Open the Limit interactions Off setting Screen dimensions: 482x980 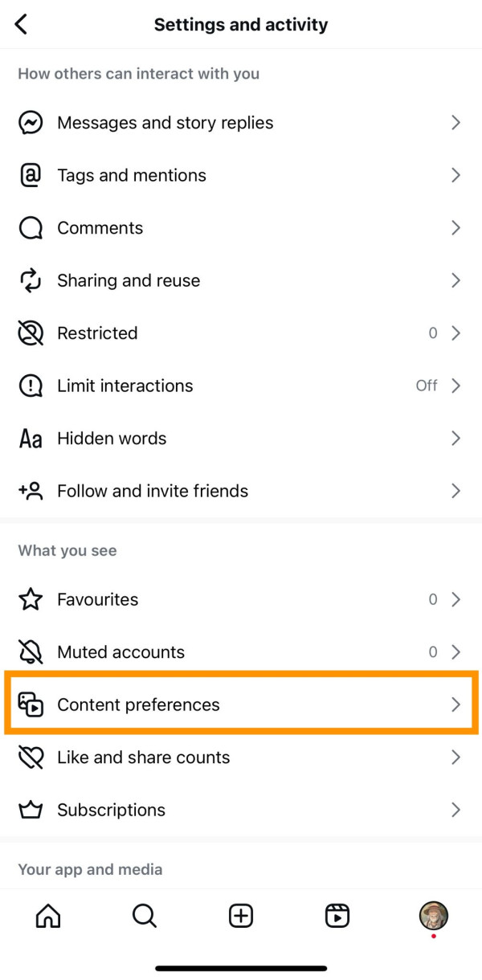click(x=427, y=386)
